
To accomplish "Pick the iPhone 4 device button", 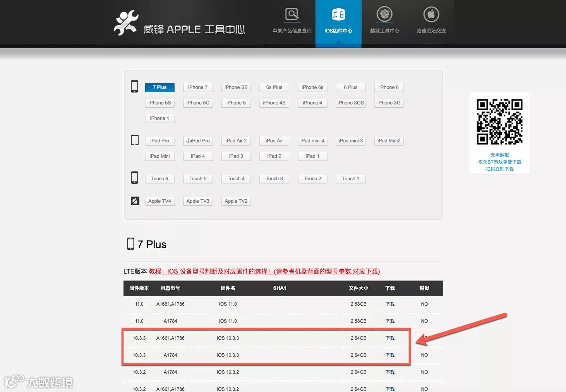I will pyautogui.click(x=312, y=103).
